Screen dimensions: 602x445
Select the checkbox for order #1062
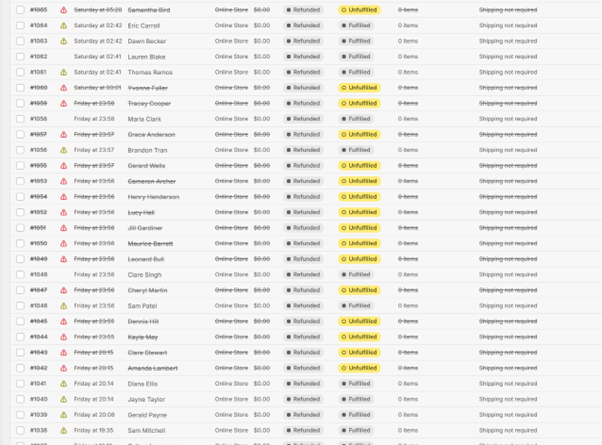coord(20,57)
